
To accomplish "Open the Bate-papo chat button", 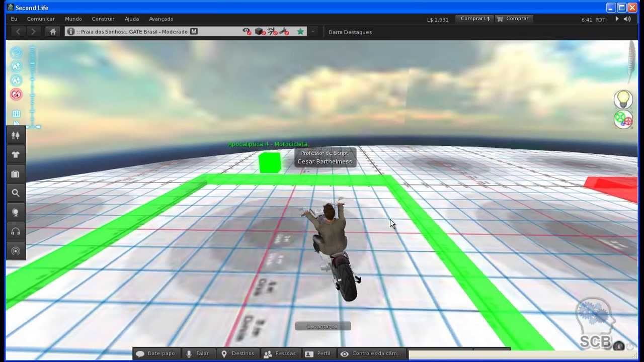I will click(155, 353).
